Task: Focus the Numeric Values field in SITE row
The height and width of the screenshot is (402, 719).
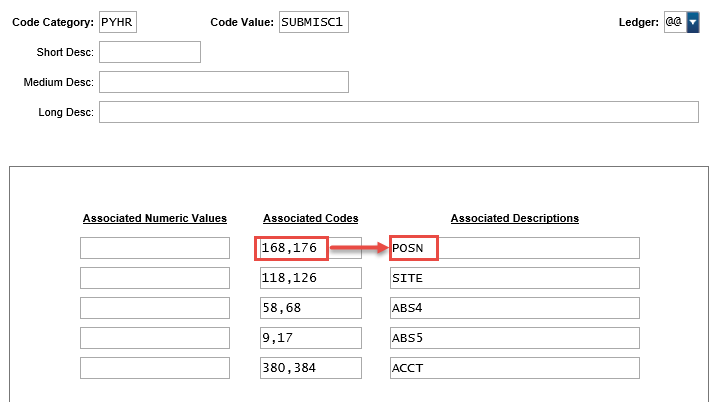Action: coord(155,278)
